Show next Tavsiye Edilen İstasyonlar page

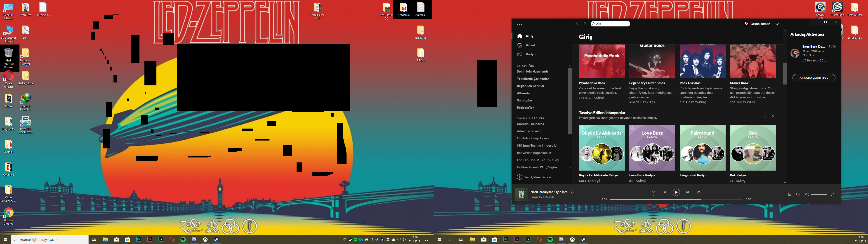click(x=773, y=116)
